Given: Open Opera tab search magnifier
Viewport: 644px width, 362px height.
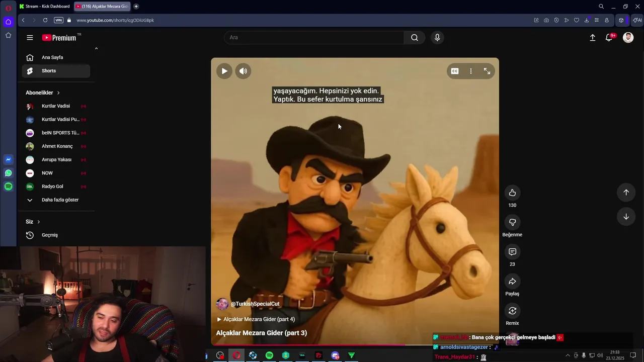Looking at the screenshot, I should click(x=601, y=7).
